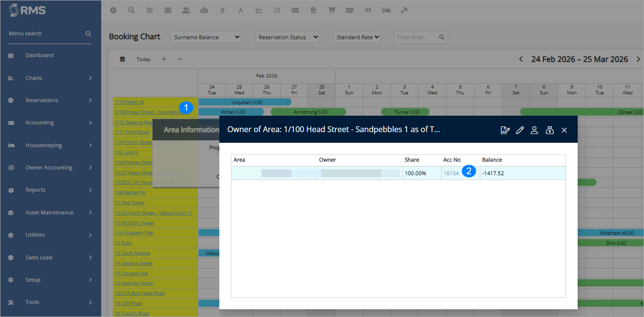The image size is (644, 317).
Task: Go to next date range arrow
Action: (638, 60)
